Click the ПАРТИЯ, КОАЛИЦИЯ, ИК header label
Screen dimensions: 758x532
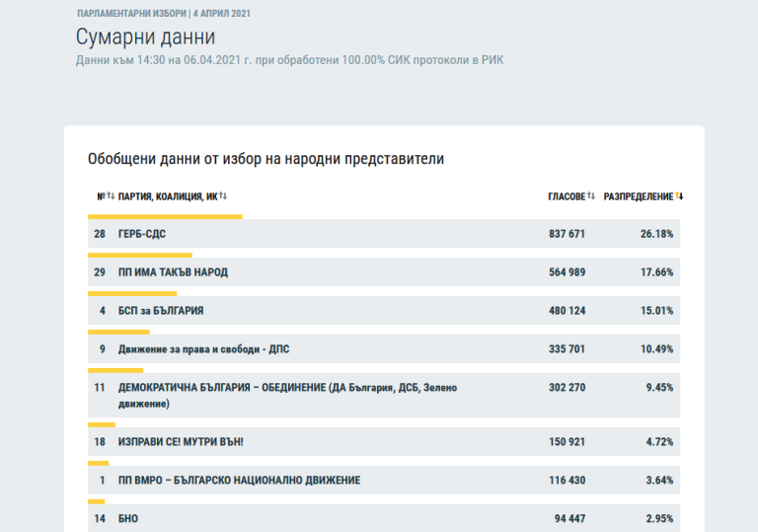click(x=168, y=196)
